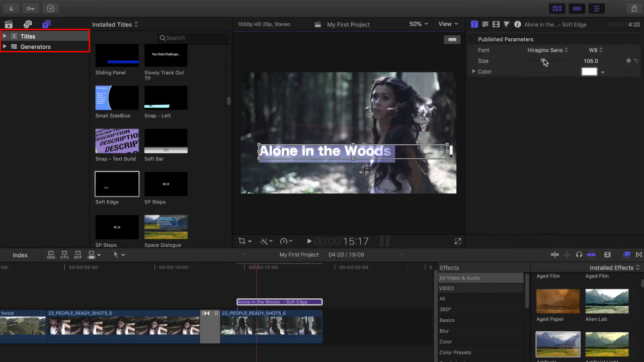Open the W8 font weight dropdown
This screenshot has width=644, height=362.
coord(596,50)
